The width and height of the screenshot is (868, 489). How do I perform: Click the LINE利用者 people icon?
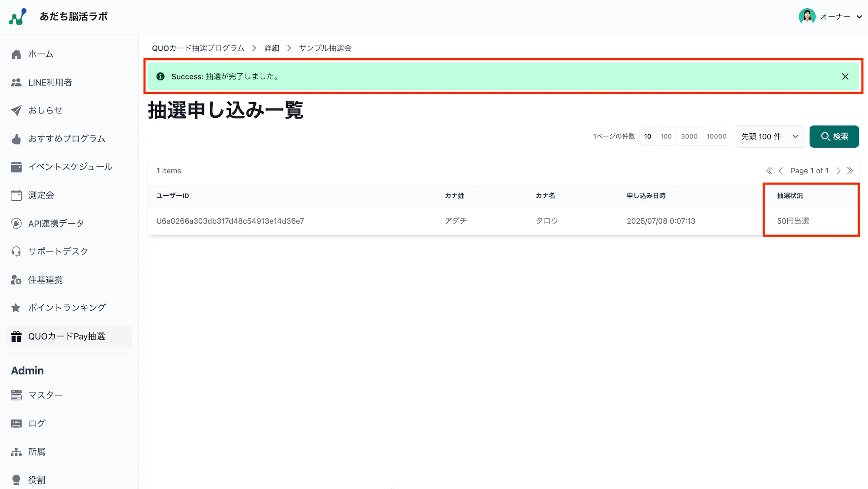[x=16, y=83]
